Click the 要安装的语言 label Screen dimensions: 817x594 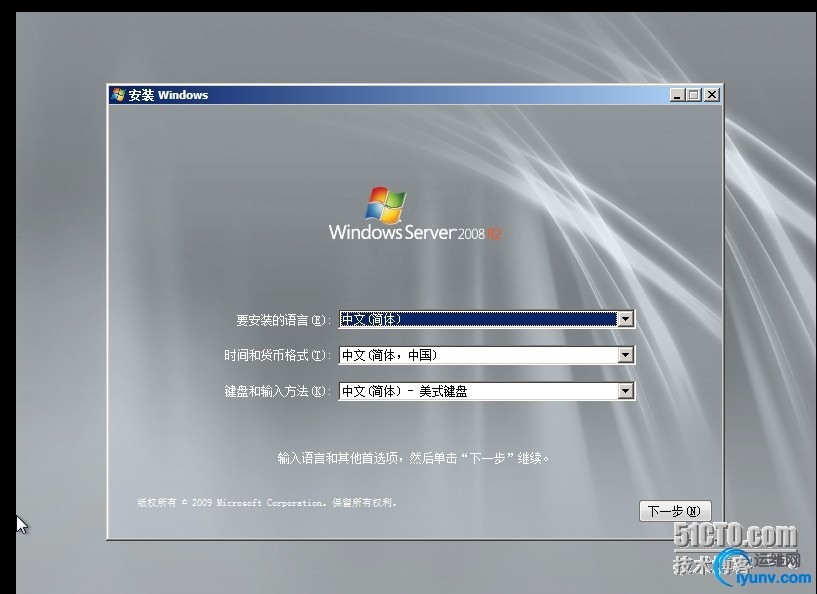[x=283, y=320]
